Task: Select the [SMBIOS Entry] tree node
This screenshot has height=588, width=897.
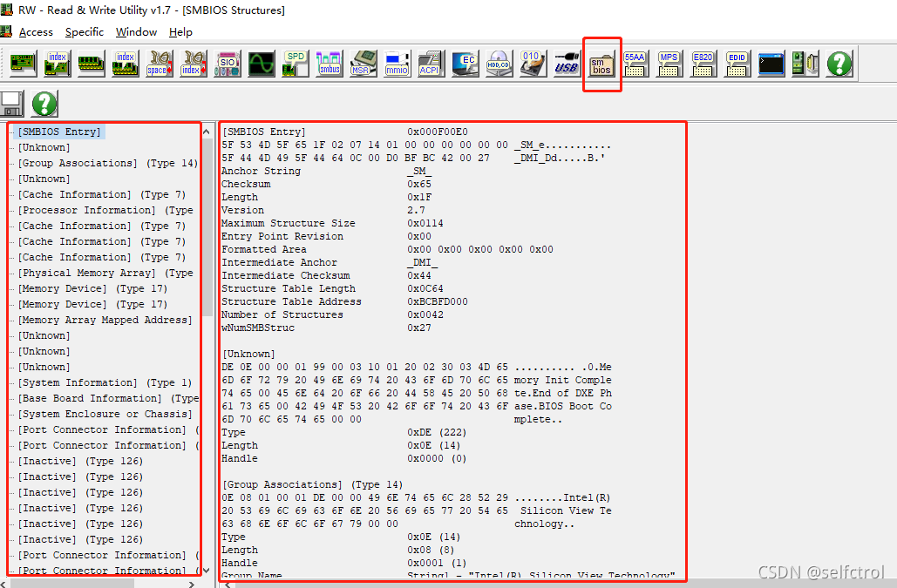Action: [x=59, y=132]
